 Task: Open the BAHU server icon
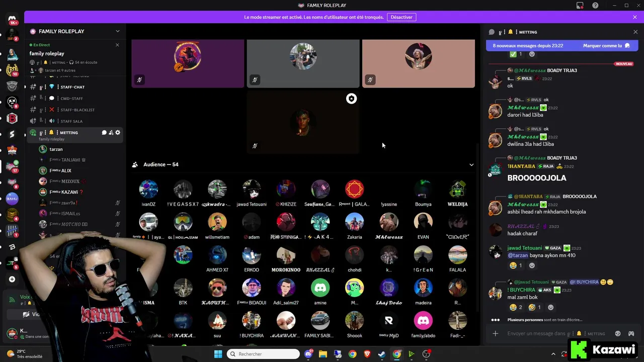click(x=12, y=199)
